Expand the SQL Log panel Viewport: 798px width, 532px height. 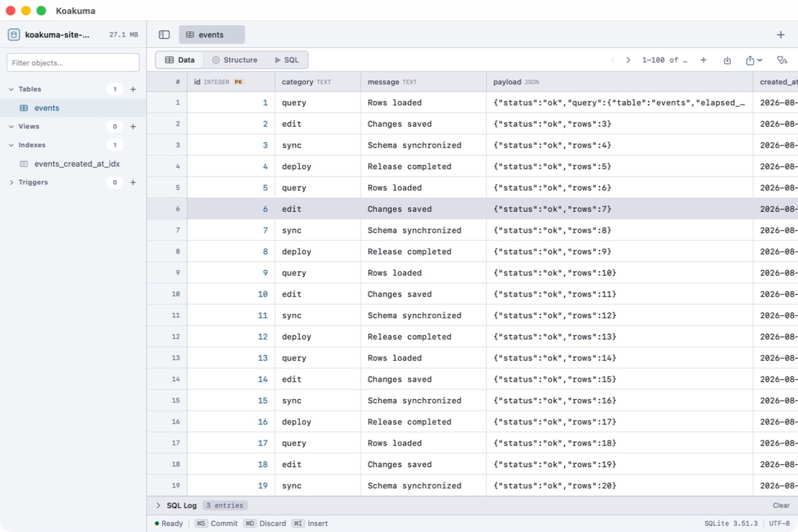pos(158,506)
